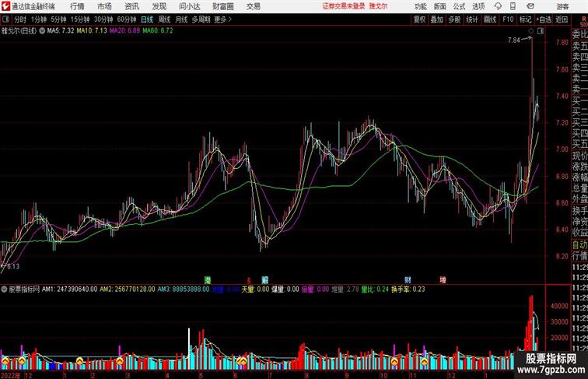Viewport: 588px width, 379px height.
Task: Click the 财 marker near July
Action: point(264,280)
